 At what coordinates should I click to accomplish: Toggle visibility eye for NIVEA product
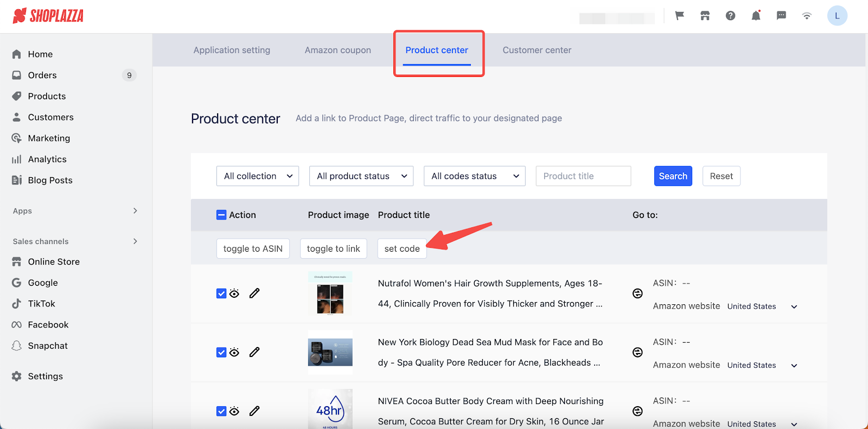coord(234,411)
